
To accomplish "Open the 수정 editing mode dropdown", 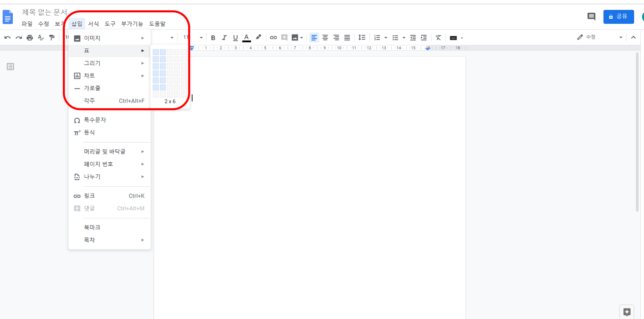I will click(x=600, y=37).
